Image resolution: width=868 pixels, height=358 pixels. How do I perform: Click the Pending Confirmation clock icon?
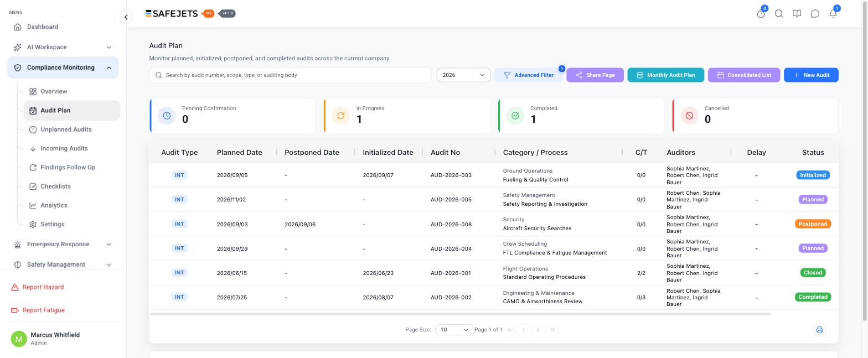(x=167, y=116)
